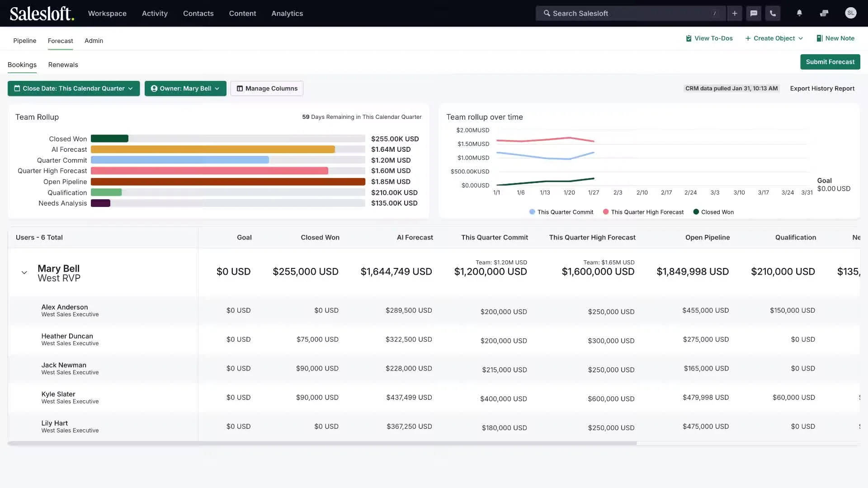Screen dimensions: 868x488
Task: Click the Closed Won column header
Action: (x=320, y=237)
